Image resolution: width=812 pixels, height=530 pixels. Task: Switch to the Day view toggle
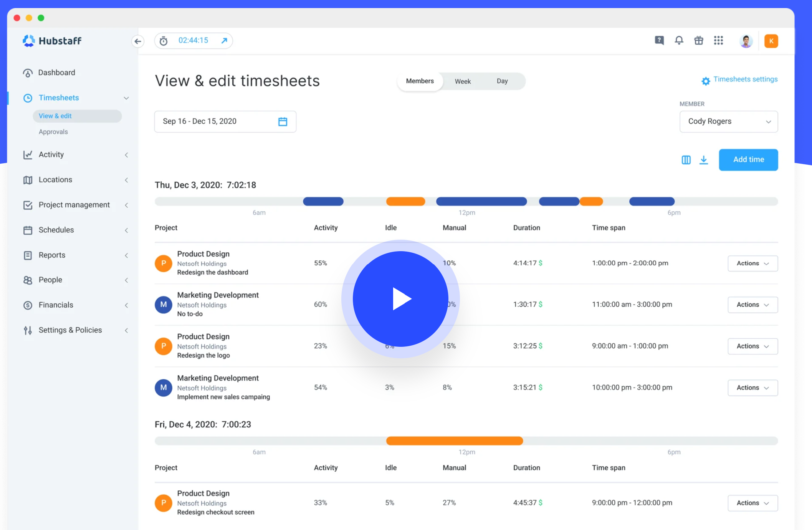coord(502,81)
